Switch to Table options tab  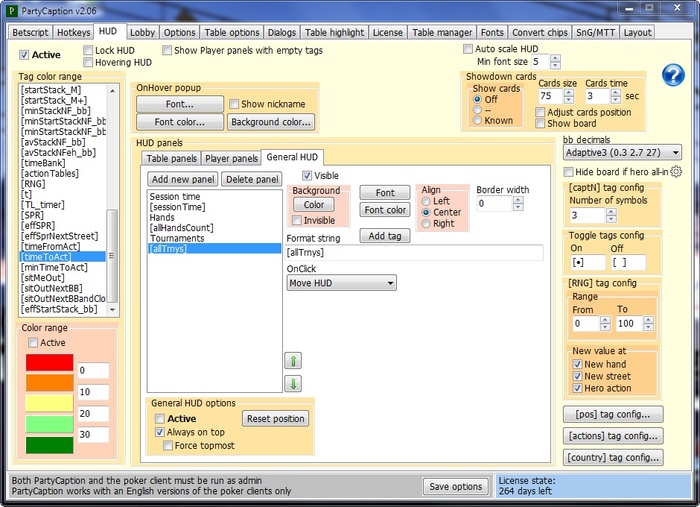coord(232,33)
